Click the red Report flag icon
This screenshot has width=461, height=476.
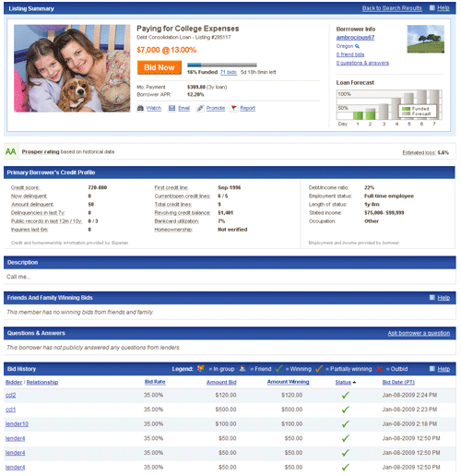(234, 108)
